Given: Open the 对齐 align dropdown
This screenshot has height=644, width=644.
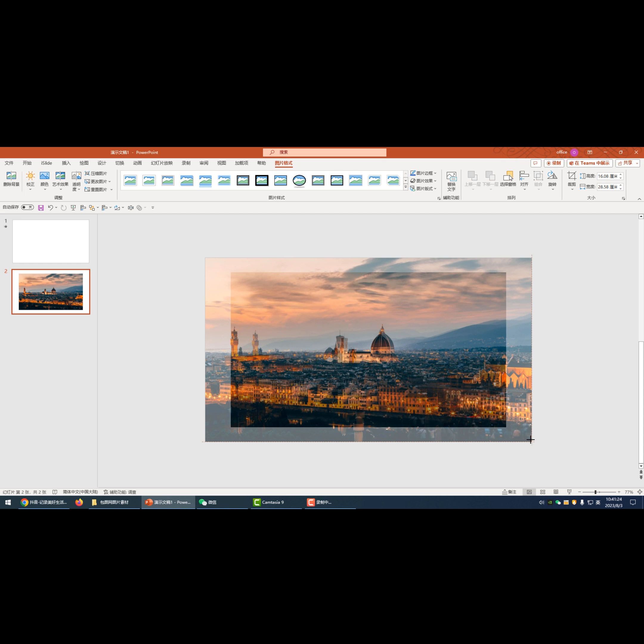Looking at the screenshot, I should (x=524, y=181).
